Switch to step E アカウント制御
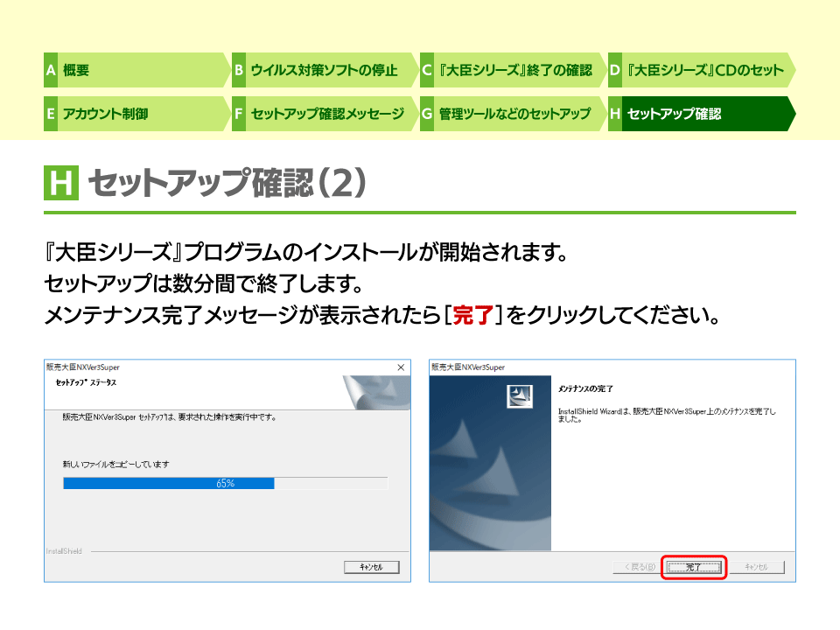The height and width of the screenshot is (630, 840). [x=136, y=114]
